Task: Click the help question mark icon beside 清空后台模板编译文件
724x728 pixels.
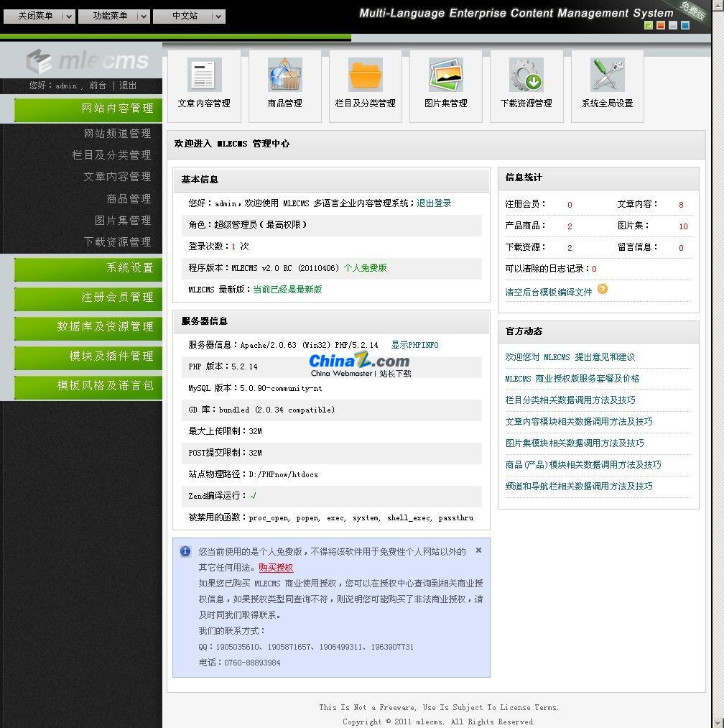Action: click(x=603, y=289)
